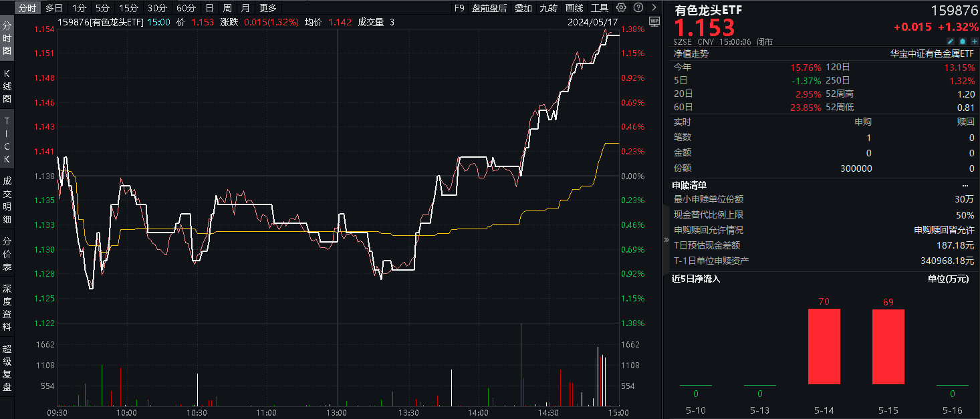Add to watchlist with plus icon
Screen dimensions: 980x419
tap(974, 41)
